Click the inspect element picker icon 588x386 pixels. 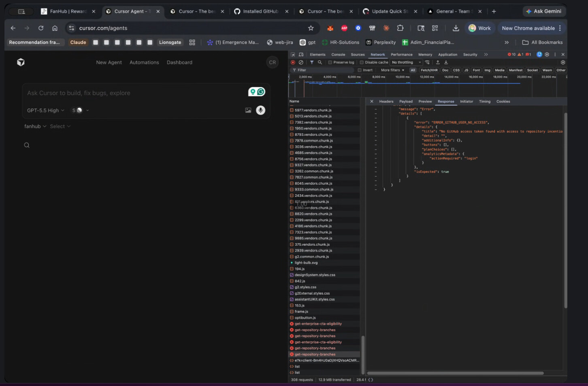[293, 54]
